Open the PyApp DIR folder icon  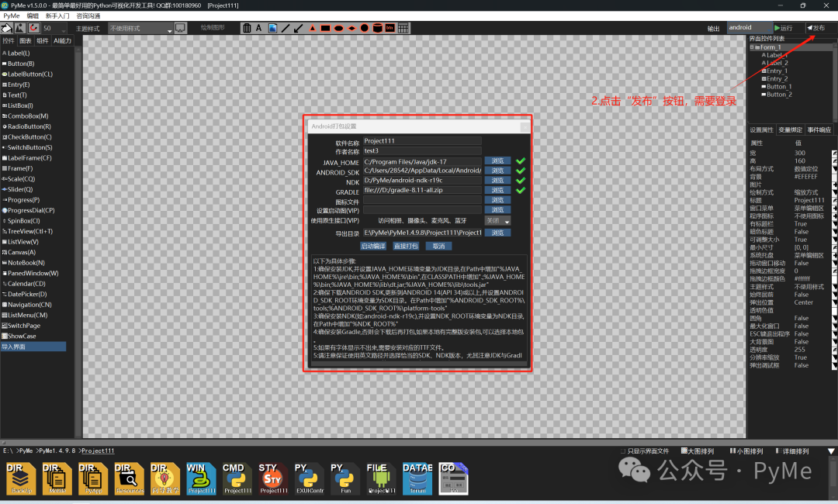point(93,478)
